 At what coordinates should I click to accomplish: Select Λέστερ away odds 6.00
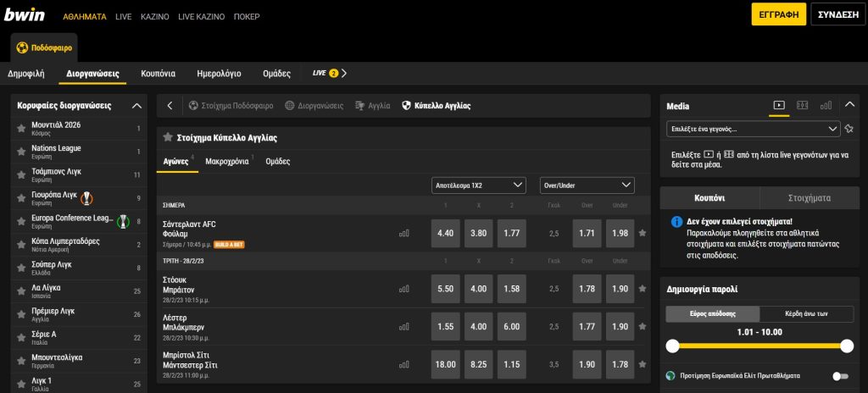pos(512,327)
